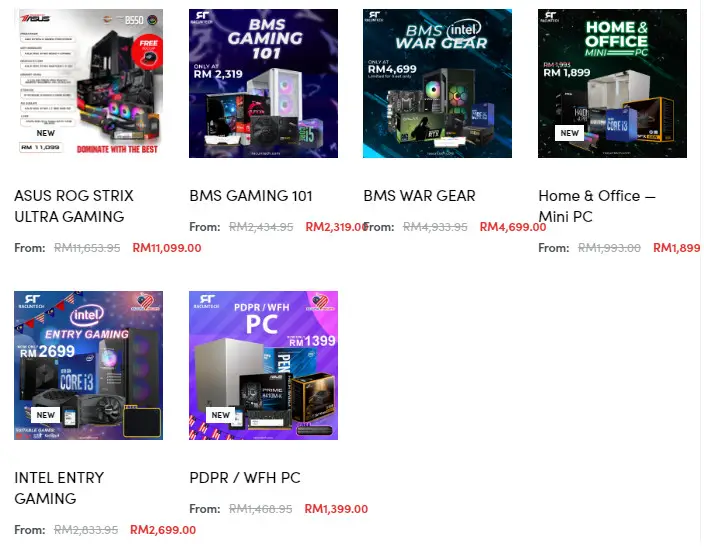Click the RM1,399.00 sale price
Image resolution: width=704 pixels, height=547 pixels.
[336, 509]
